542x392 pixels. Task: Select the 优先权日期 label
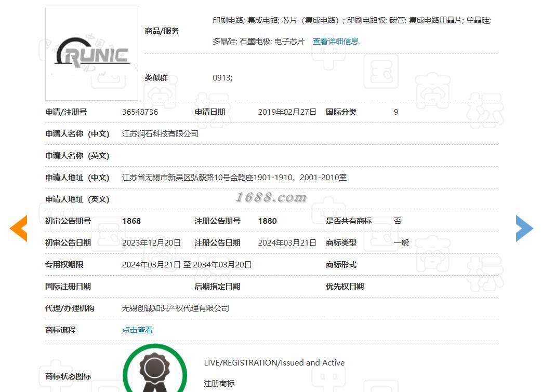pos(345,286)
